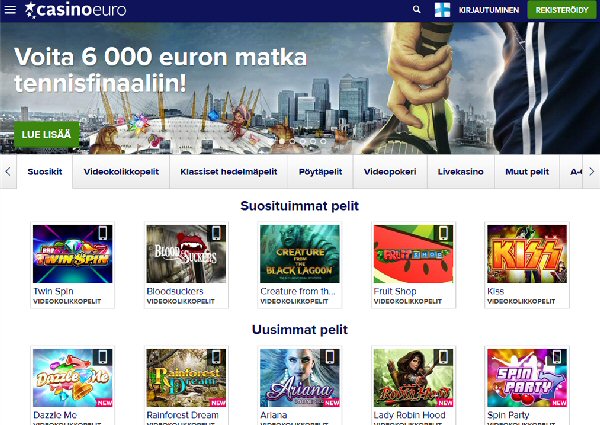
Task: Show previous category tabs with left chevron
Action: (x=8, y=172)
